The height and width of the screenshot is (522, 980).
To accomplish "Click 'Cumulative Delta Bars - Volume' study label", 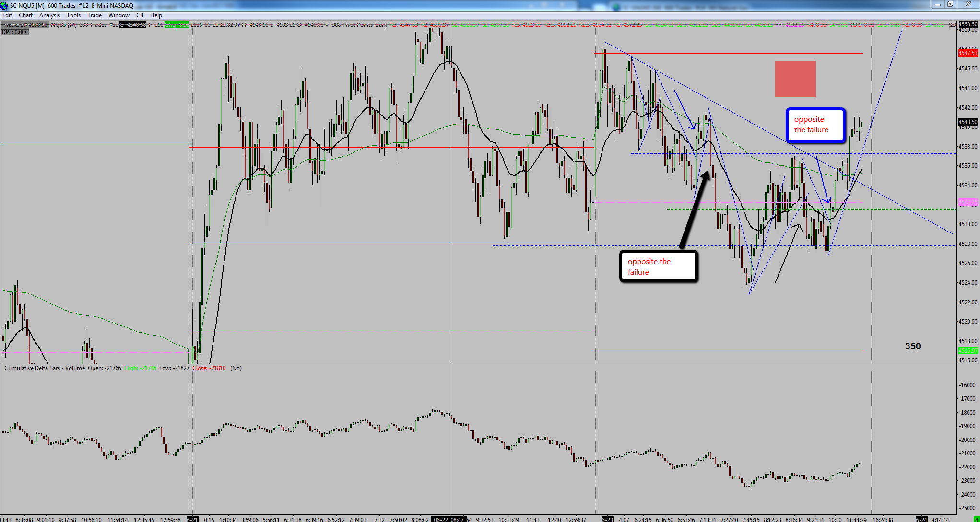I will (45, 368).
